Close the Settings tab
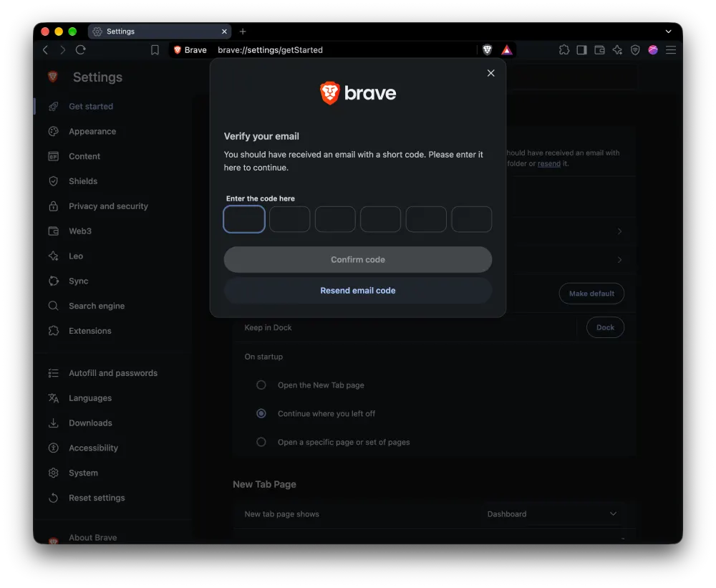 click(224, 31)
